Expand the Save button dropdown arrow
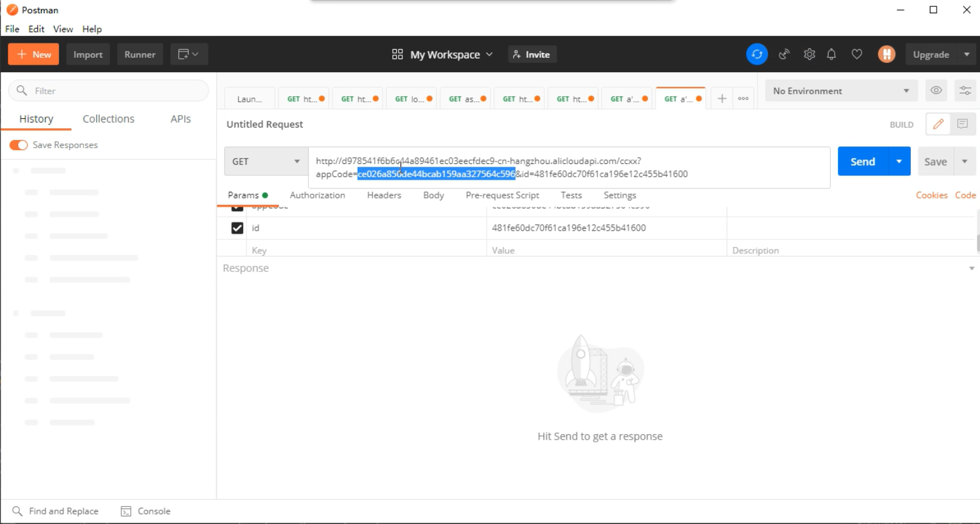Screen dimensions: 980x524 point(965,161)
